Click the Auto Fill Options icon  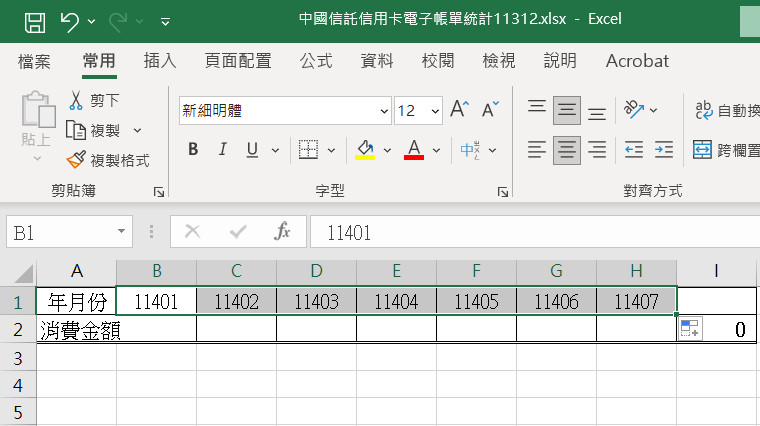[x=690, y=329]
